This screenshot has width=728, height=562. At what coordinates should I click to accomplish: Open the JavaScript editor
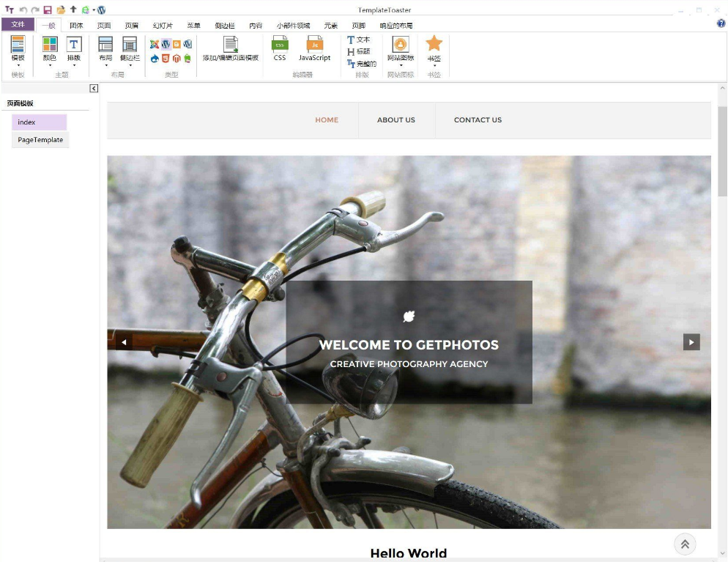coord(314,48)
